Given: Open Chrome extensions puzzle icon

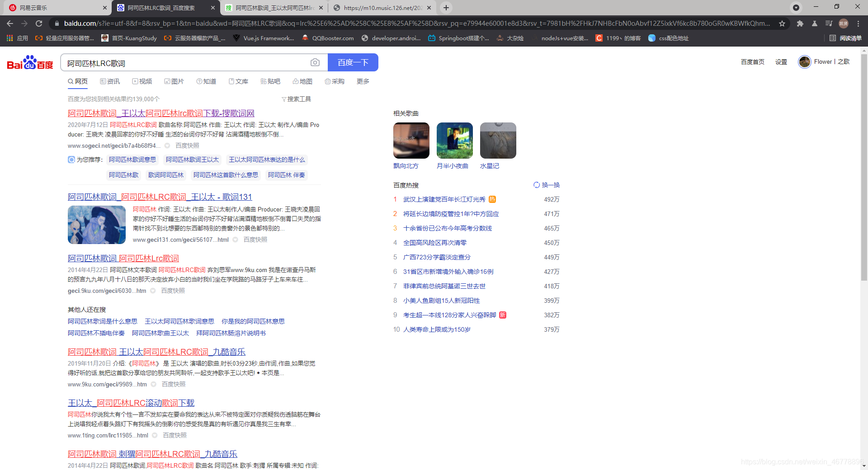Looking at the screenshot, I should point(800,23).
